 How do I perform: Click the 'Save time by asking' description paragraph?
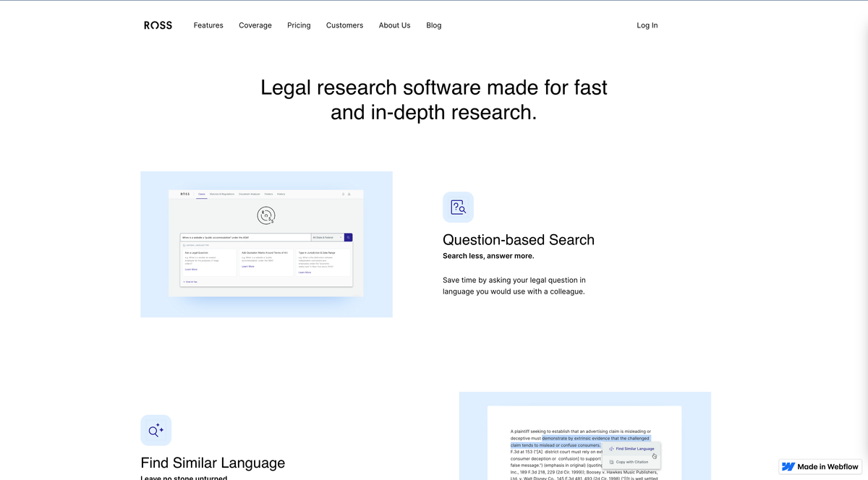click(514, 286)
